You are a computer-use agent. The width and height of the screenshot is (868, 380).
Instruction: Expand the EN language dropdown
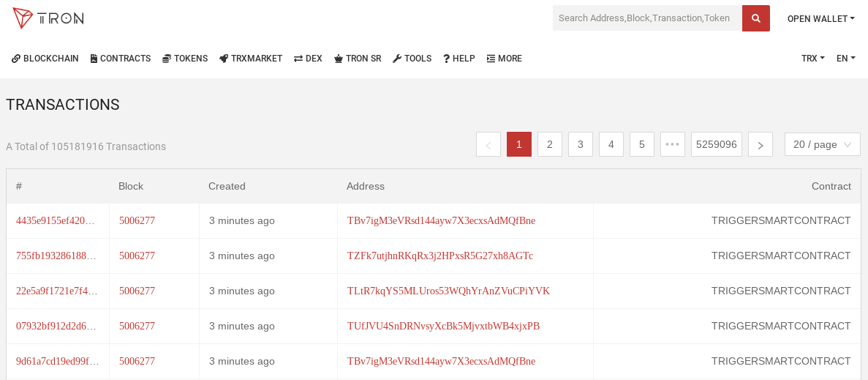[846, 58]
